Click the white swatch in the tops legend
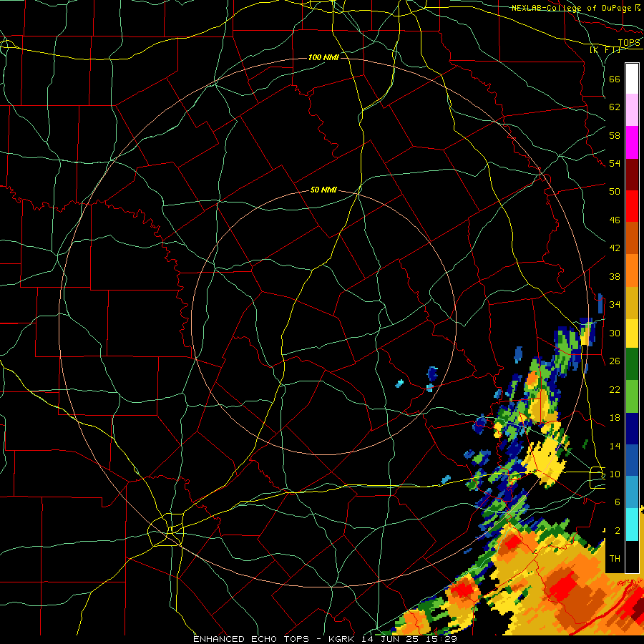Screen dimensions: 644x644 tap(632, 79)
